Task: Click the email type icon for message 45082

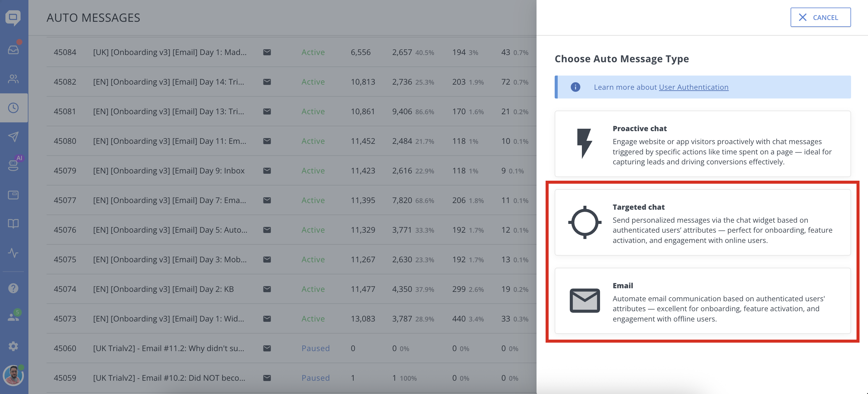Action: point(267,82)
